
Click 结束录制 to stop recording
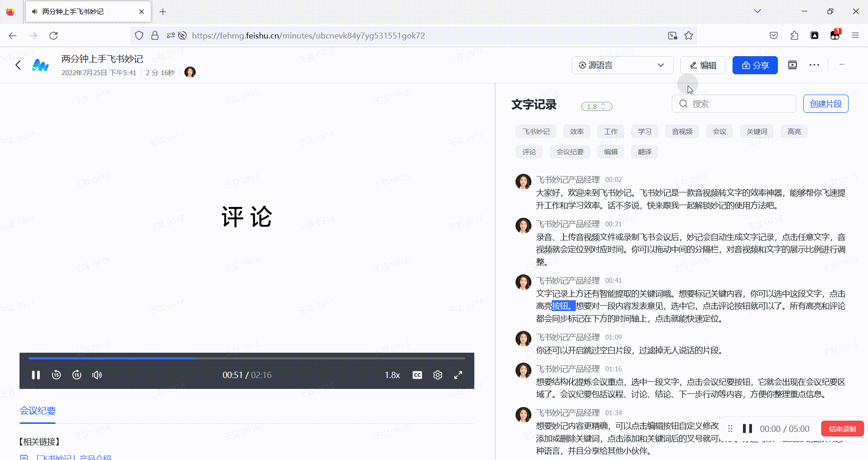(842, 429)
